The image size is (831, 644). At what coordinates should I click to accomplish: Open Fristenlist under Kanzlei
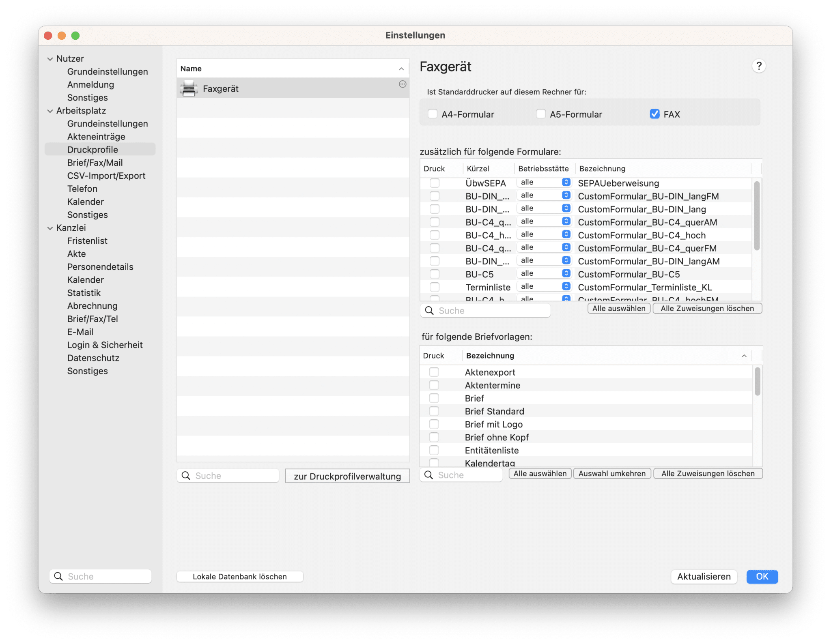point(87,241)
